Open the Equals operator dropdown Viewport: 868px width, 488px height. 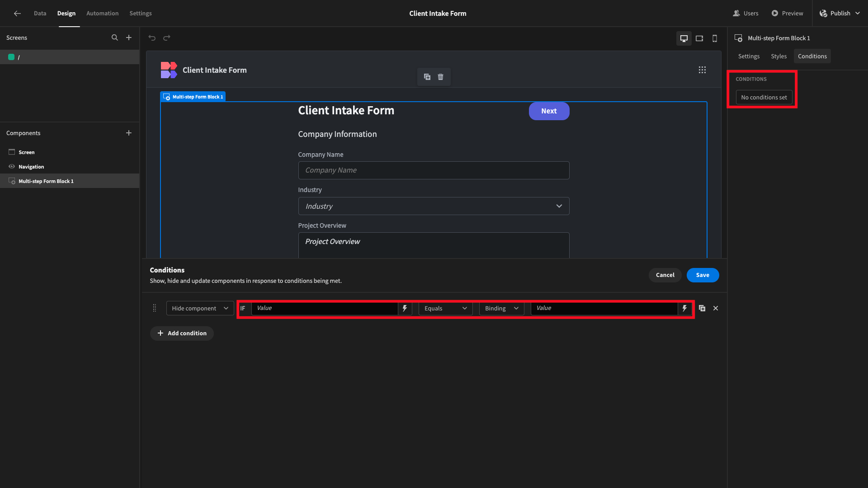coord(445,308)
